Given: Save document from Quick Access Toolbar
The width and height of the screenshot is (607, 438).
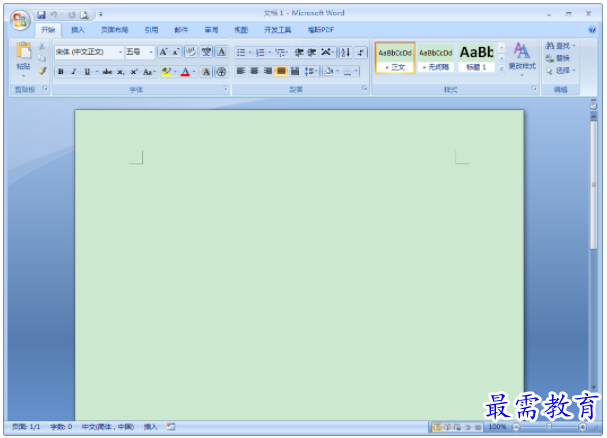Looking at the screenshot, I should point(41,15).
